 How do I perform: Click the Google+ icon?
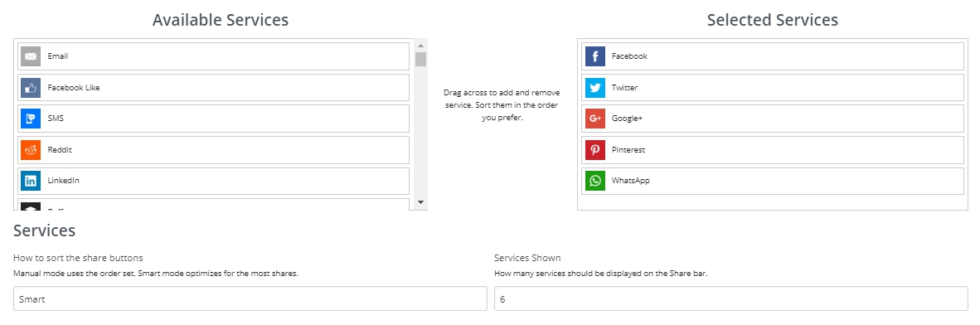point(595,118)
